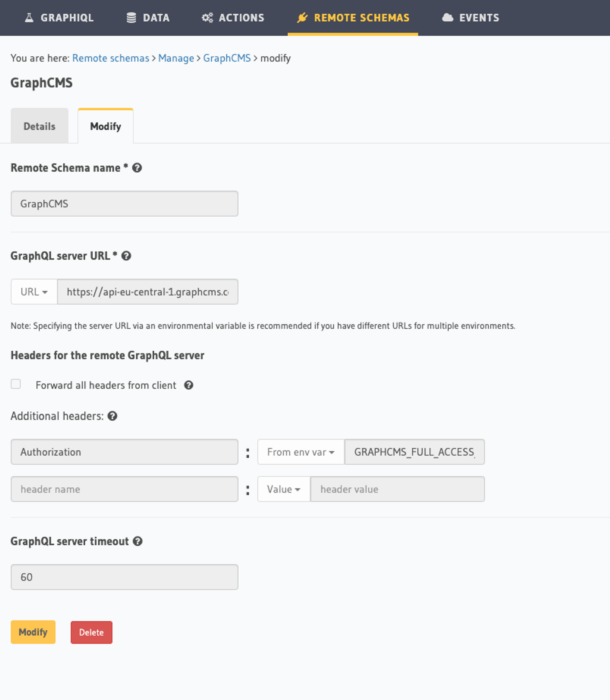Click the server timeout field showing 60
This screenshot has width=610, height=700.
coord(124,577)
